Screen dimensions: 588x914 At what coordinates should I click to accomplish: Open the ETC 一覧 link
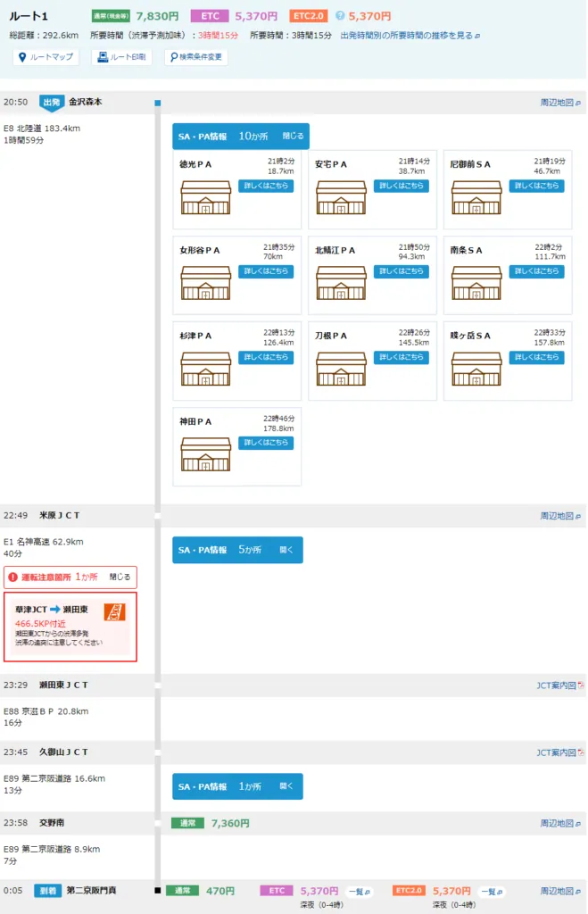(x=359, y=892)
